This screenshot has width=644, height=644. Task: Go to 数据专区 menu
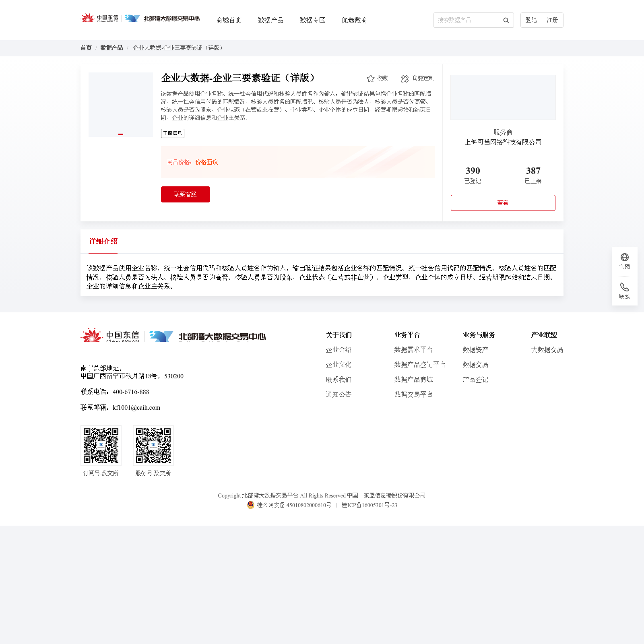point(312,20)
